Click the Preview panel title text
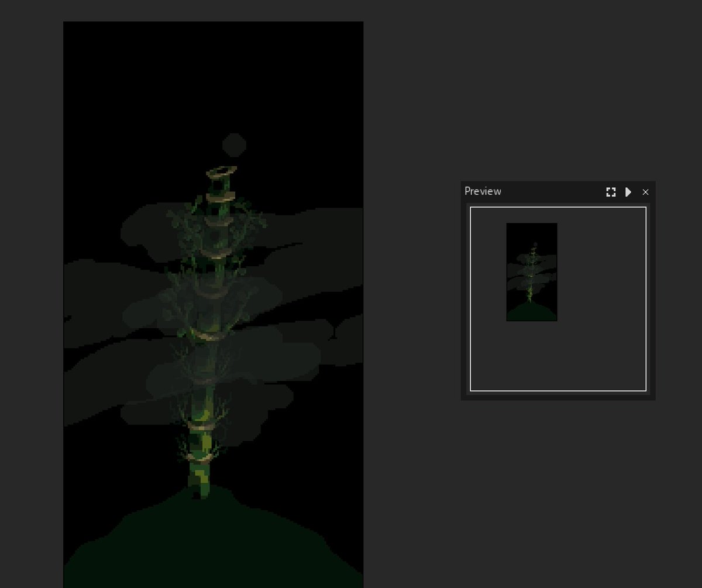702x588 pixels. [483, 191]
